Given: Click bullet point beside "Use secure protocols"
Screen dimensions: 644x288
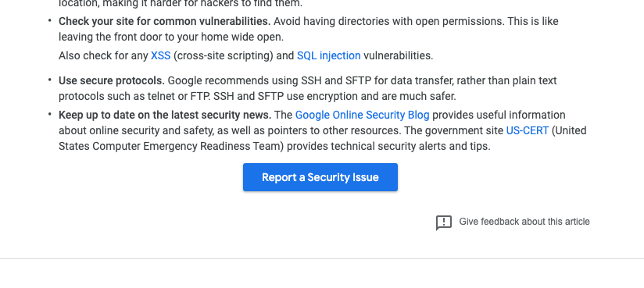Looking at the screenshot, I should pyautogui.click(x=50, y=80).
